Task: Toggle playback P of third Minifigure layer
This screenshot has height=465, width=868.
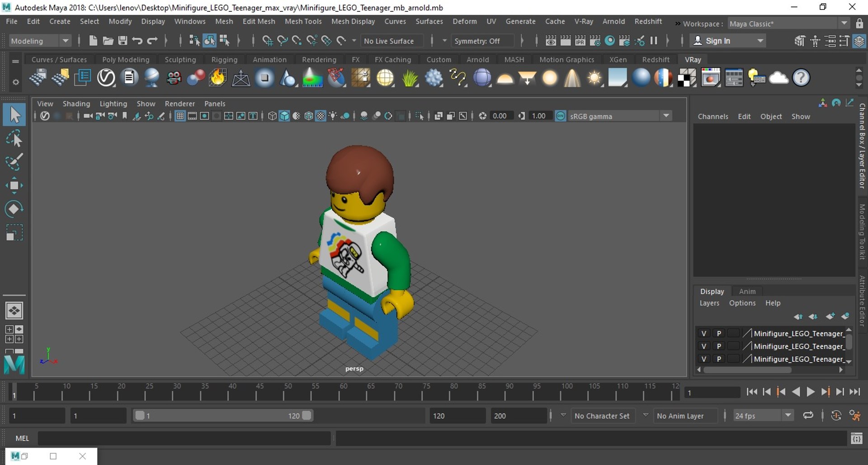Action: pyautogui.click(x=719, y=359)
